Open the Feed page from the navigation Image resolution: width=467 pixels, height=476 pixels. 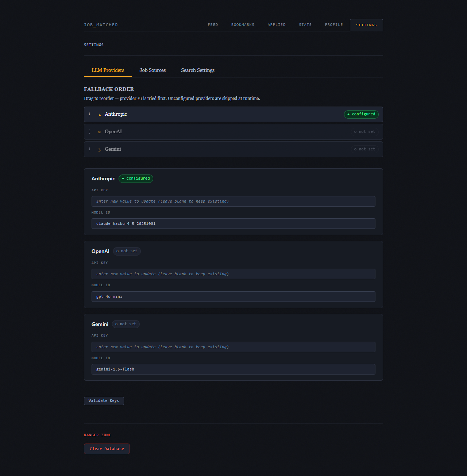[213, 24]
